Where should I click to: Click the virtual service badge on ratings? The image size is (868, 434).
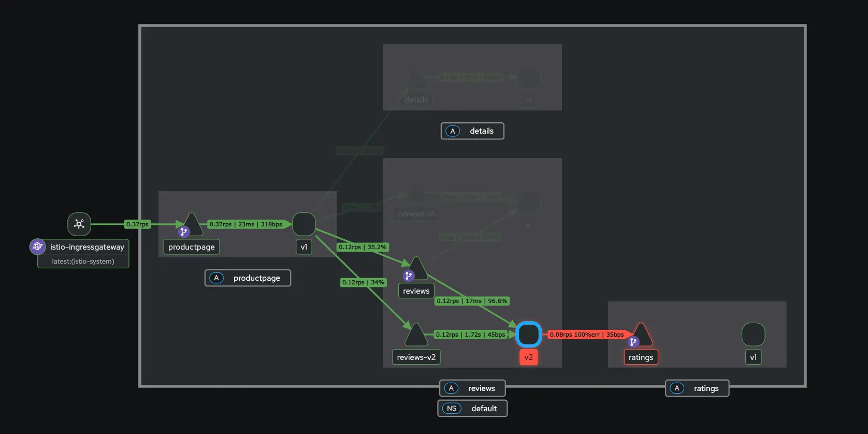coord(633,342)
